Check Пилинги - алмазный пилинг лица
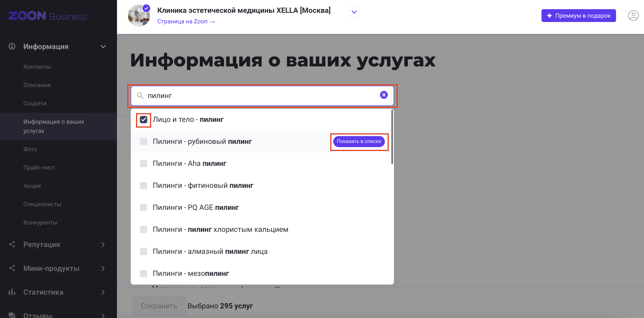 (x=144, y=252)
